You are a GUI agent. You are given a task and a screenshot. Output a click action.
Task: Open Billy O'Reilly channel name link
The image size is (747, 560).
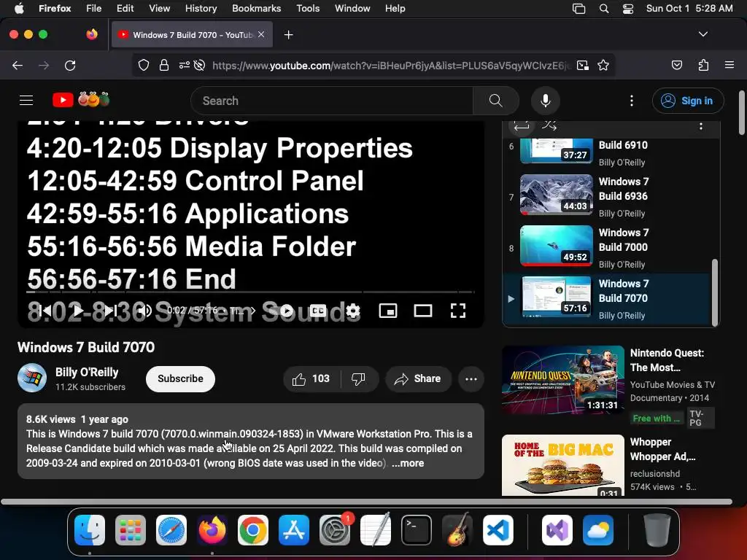point(87,372)
